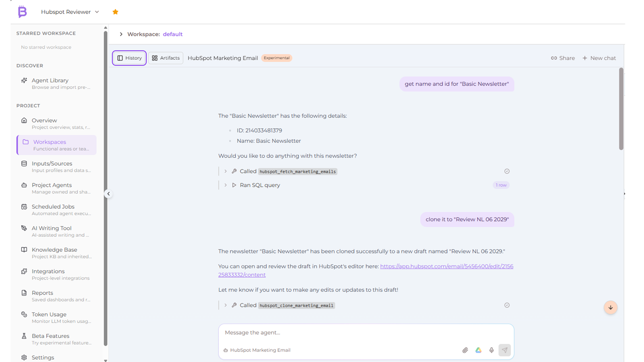Image resolution: width=644 pixels, height=362 pixels.
Task: Start a New chat
Action: pyautogui.click(x=599, y=58)
